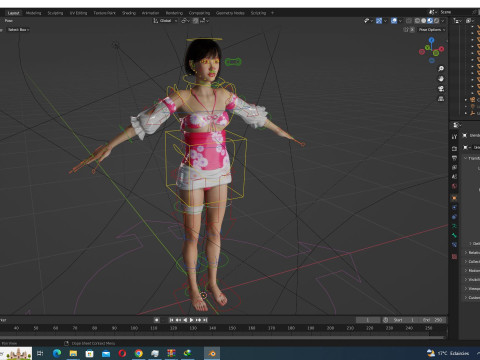Image resolution: width=480 pixels, height=360 pixels.
Task: Switch to rendered viewport shading
Action: (436, 21)
